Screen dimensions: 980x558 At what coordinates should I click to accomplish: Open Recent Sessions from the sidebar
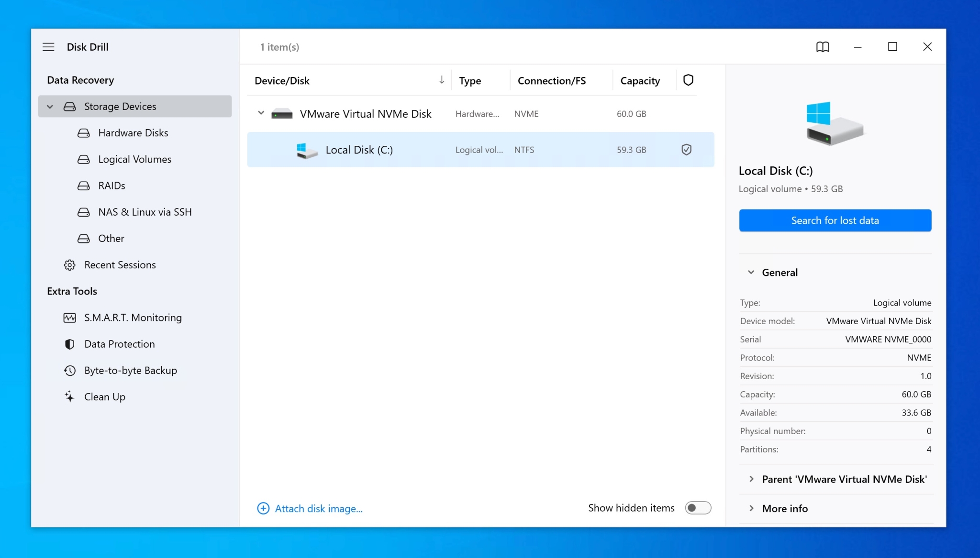(120, 264)
